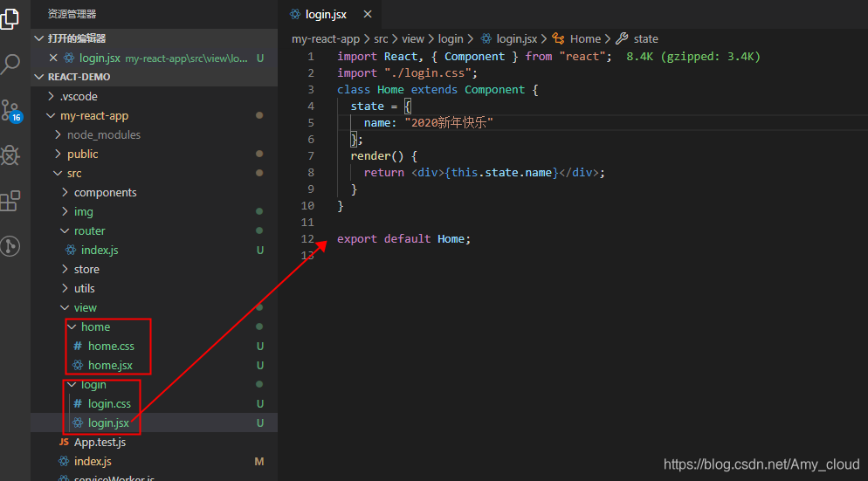Click the CSS hash icon beside login.css

tap(78, 403)
